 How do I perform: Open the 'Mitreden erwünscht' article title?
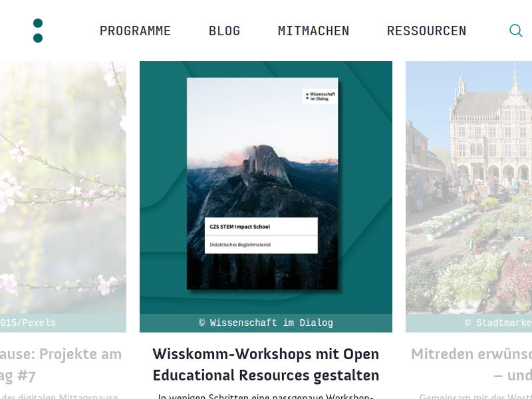coord(471,354)
